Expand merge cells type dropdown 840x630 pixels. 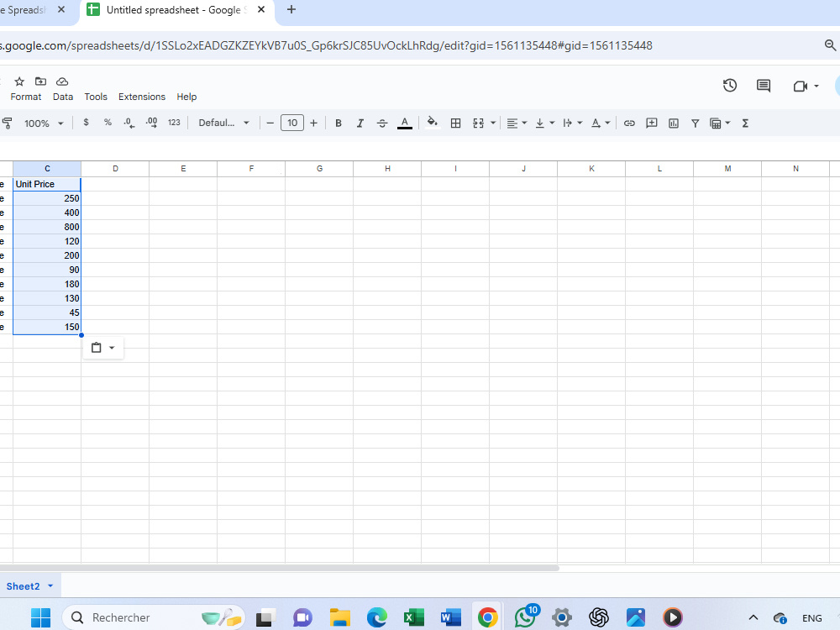(x=493, y=123)
